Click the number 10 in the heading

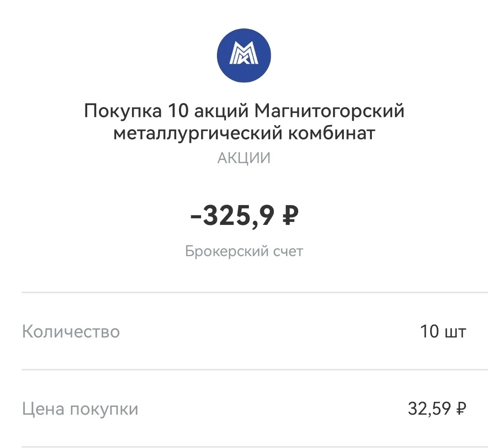(x=178, y=111)
